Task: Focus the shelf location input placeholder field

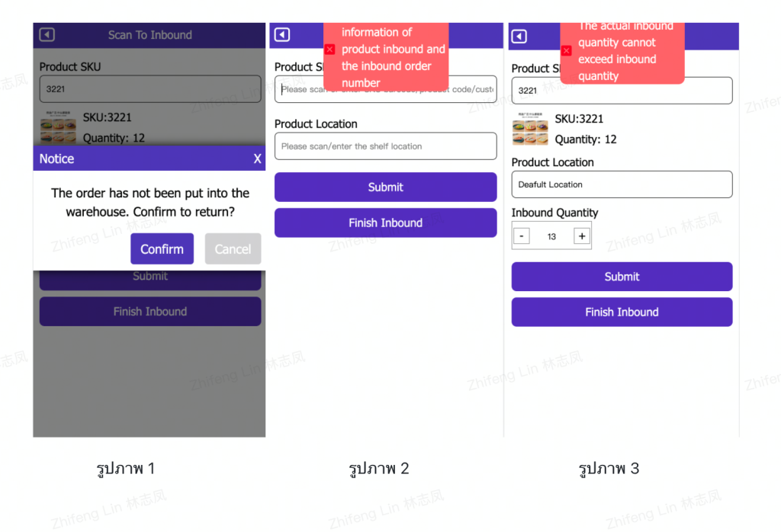Action: 385,146
